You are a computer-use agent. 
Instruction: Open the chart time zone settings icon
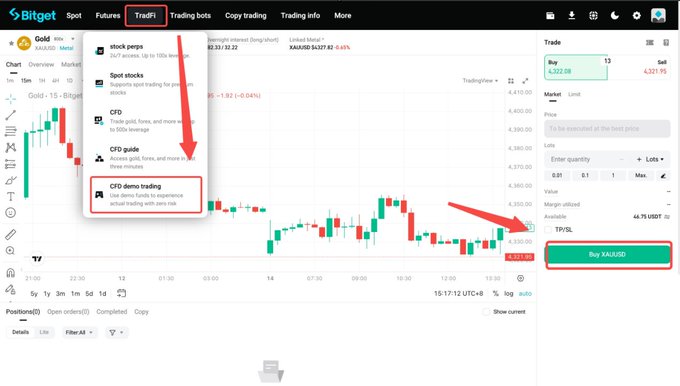[x=520, y=278]
